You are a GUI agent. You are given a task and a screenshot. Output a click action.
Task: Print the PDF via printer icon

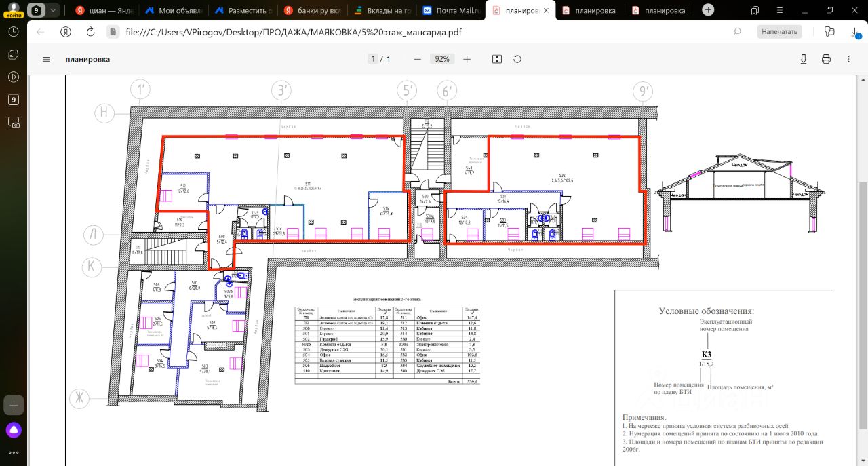click(x=826, y=59)
